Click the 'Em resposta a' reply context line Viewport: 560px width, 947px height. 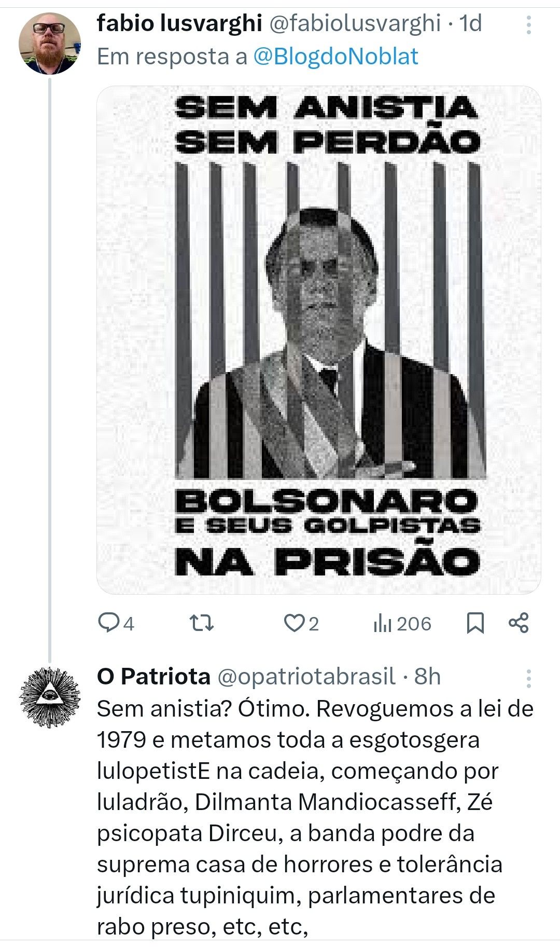coord(172,56)
